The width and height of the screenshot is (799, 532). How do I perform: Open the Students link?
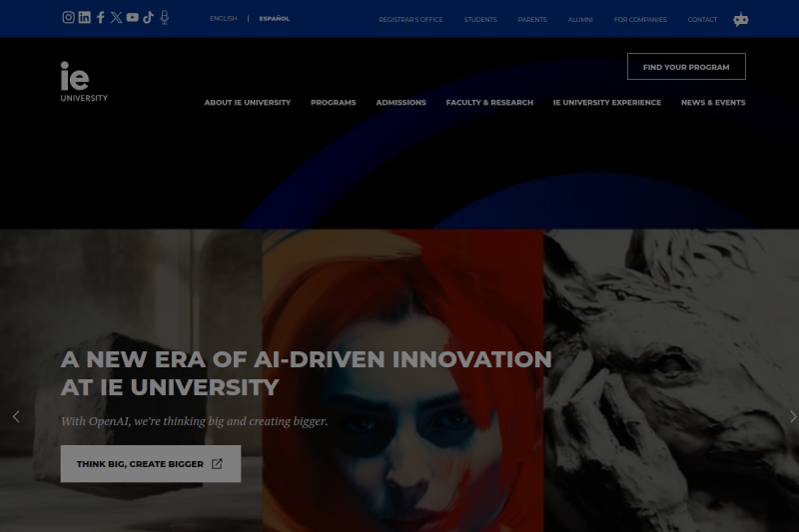(480, 19)
